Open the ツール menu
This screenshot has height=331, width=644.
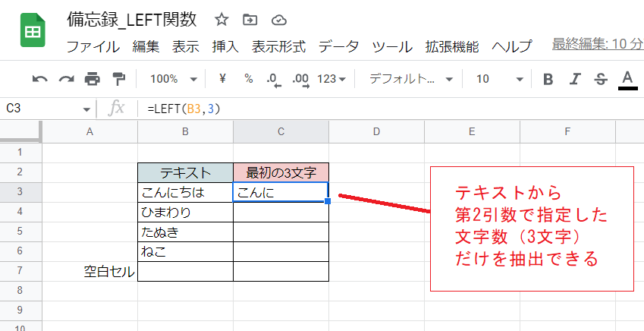point(392,46)
